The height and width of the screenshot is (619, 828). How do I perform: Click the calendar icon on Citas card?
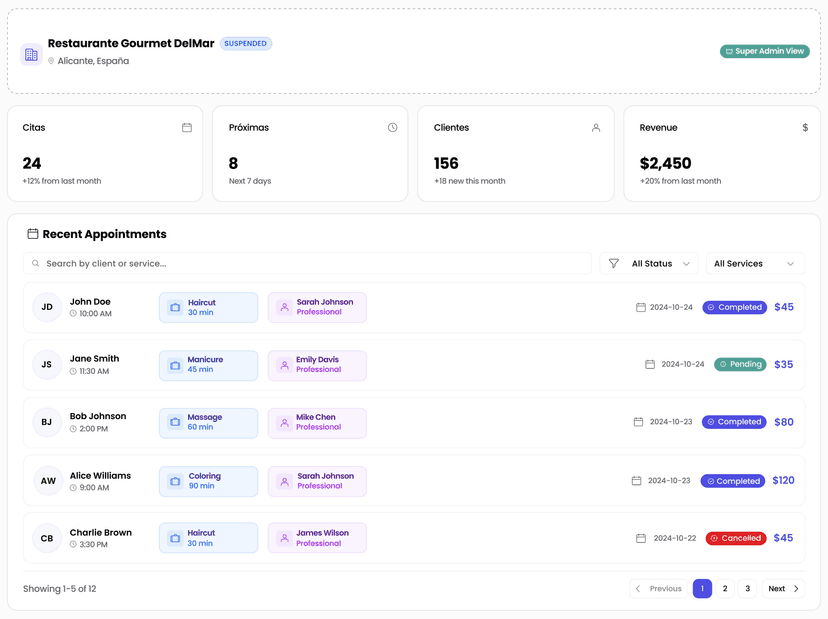(187, 128)
